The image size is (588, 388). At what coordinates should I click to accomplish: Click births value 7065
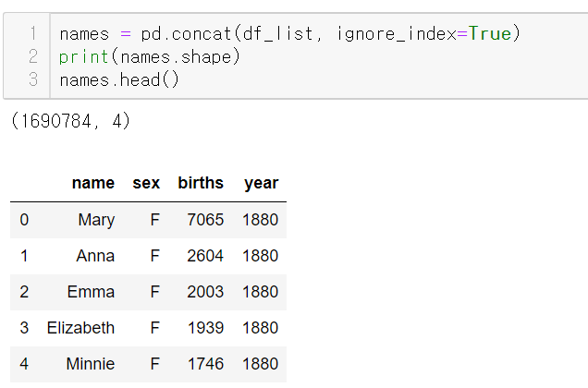pyautogui.click(x=205, y=220)
